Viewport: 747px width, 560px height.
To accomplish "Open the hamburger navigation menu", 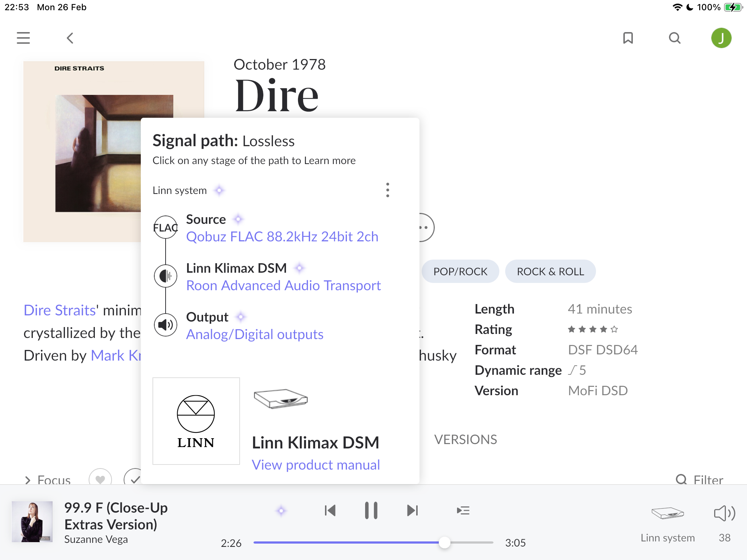I will [x=23, y=38].
